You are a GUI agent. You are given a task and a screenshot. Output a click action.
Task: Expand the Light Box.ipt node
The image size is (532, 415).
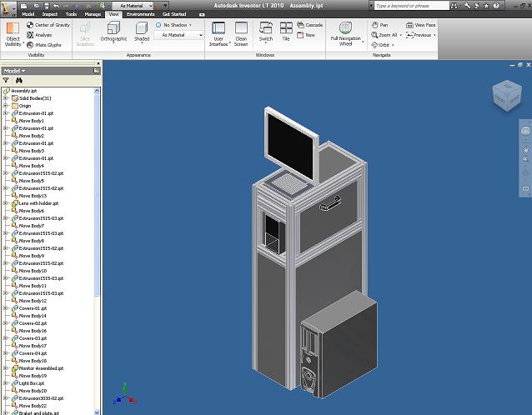6,383
